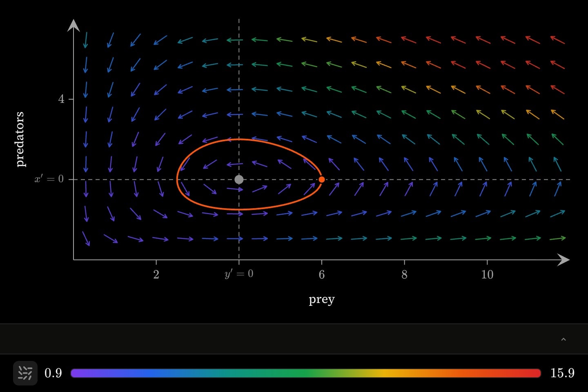This screenshot has height=392, width=588.
Task: Click the tick label 10 on prey axis
Action: tap(487, 274)
